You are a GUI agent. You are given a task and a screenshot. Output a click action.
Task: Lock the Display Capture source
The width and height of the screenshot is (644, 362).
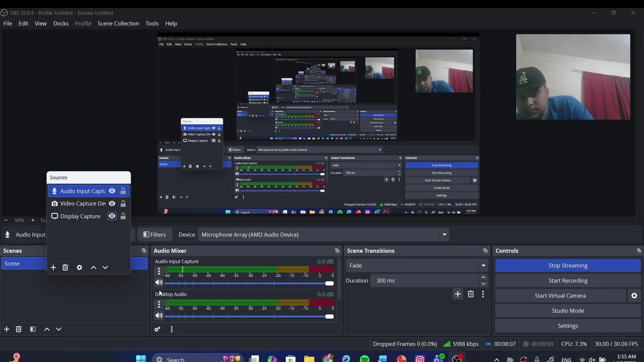tap(123, 216)
